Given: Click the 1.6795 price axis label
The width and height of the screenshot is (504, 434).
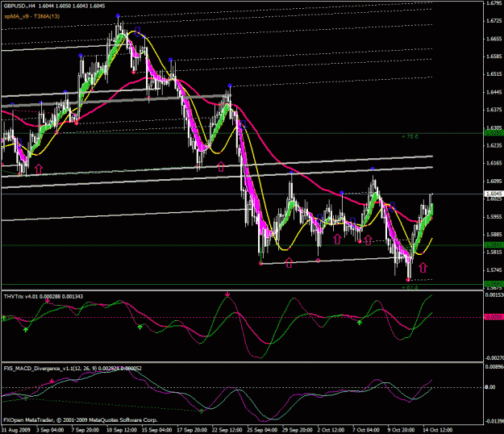Looking at the screenshot, I should (494, 3).
